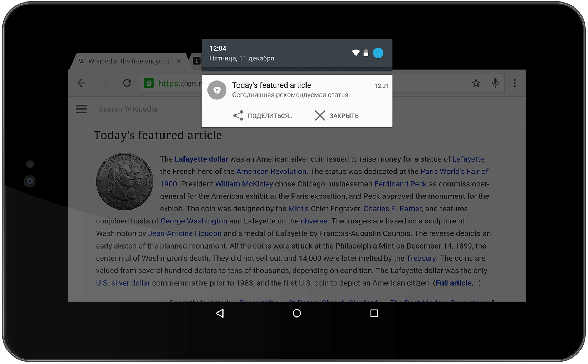The image size is (588, 364).
Task: Tap the Android back navigation button
Action: (x=220, y=313)
